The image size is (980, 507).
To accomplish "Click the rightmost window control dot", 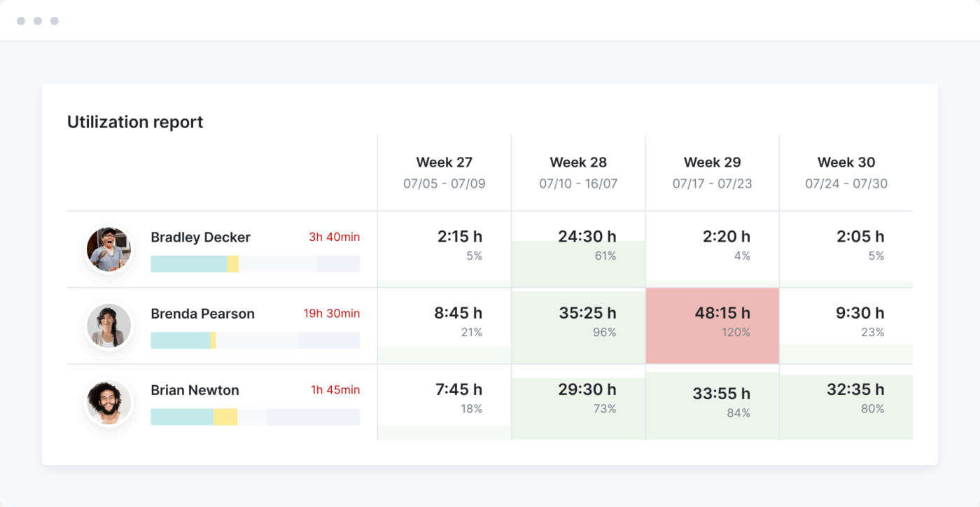I will pos(54,21).
